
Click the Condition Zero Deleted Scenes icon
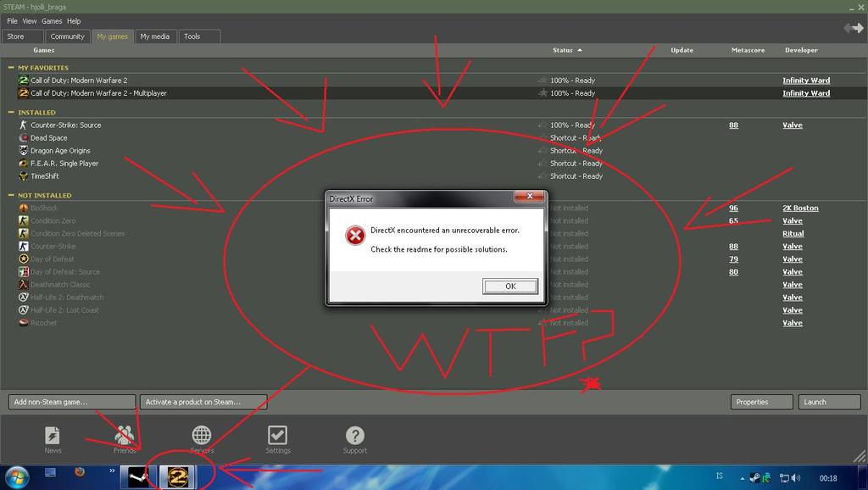23,234
